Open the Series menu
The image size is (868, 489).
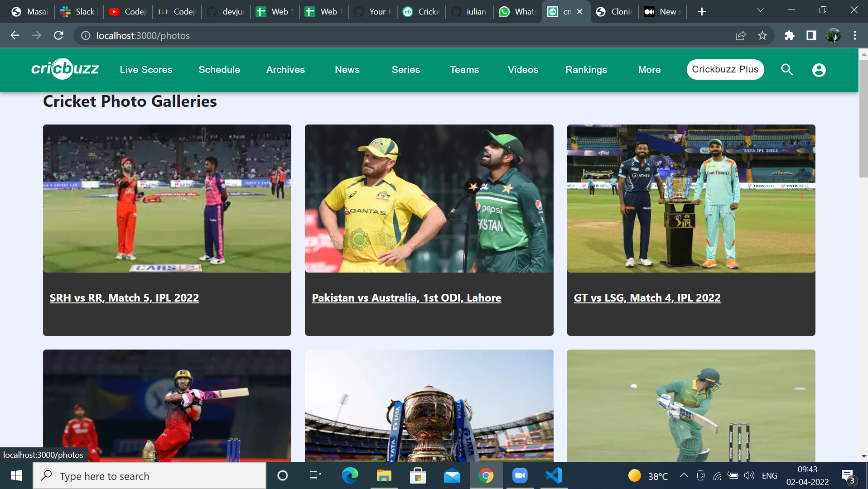[405, 70]
